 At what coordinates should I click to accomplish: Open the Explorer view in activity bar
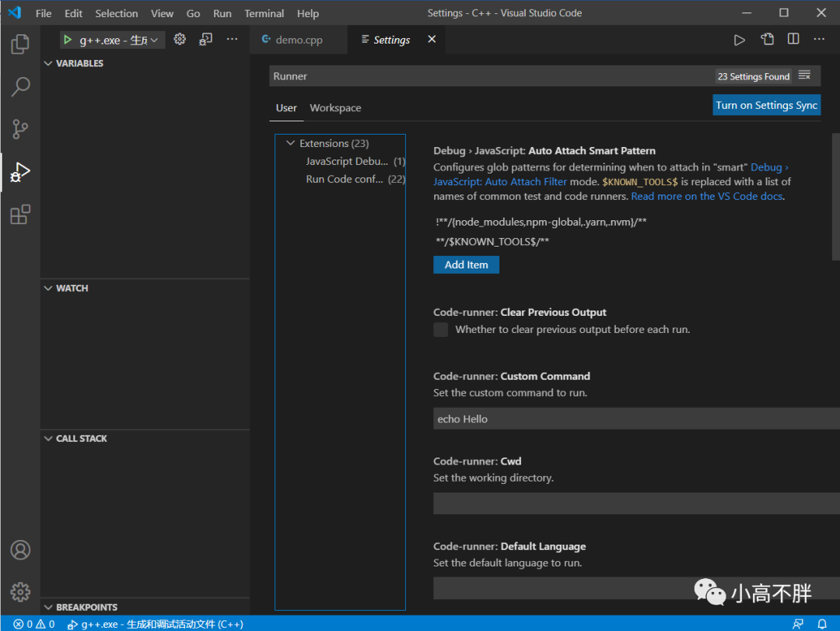point(20,44)
